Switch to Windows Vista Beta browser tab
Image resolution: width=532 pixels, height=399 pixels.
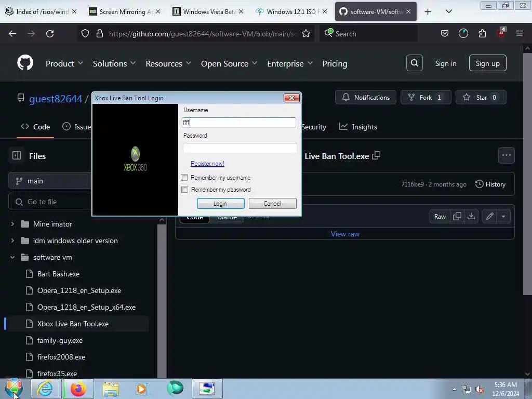click(x=208, y=12)
